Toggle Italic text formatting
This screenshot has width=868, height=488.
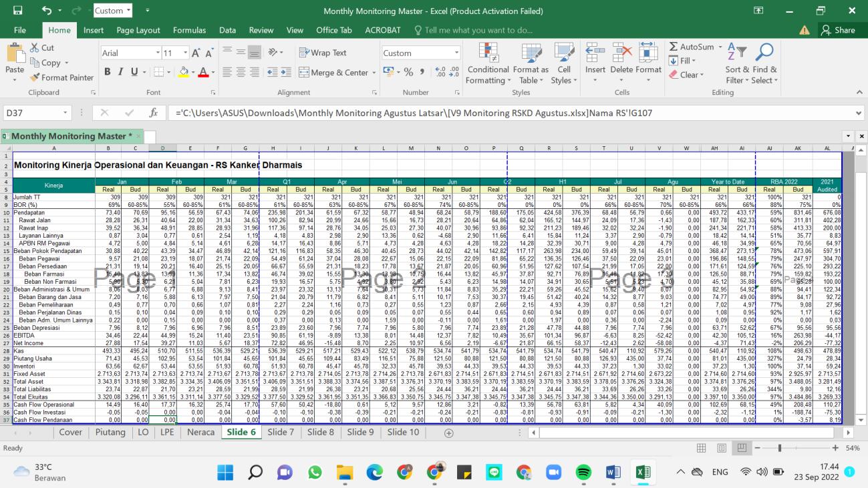coord(121,72)
